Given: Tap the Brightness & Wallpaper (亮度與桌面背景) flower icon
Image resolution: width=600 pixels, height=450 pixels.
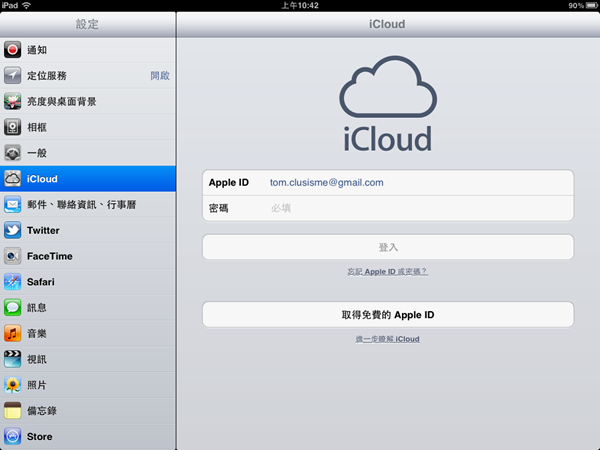Looking at the screenshot, I should pyautogui.click(x=12, y=101).
